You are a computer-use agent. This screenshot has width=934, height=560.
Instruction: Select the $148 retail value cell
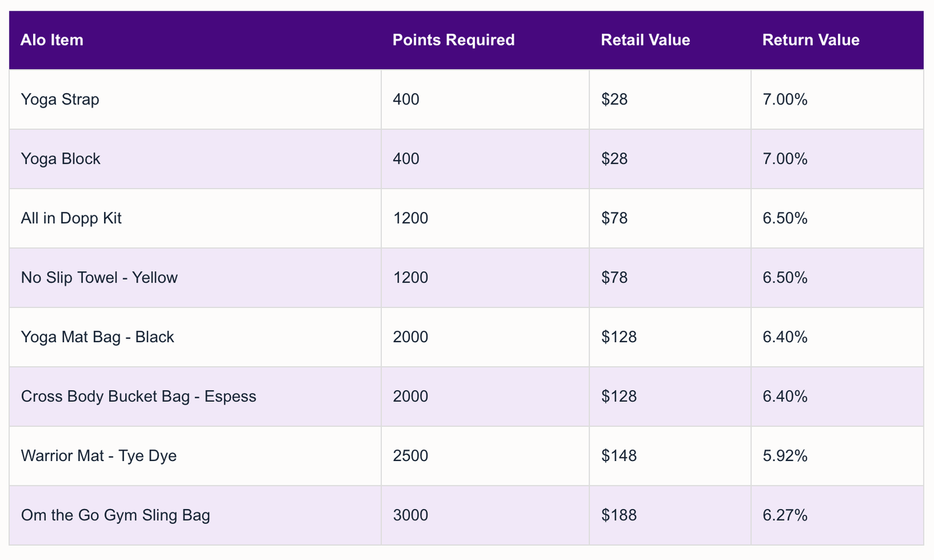[619, 456]
